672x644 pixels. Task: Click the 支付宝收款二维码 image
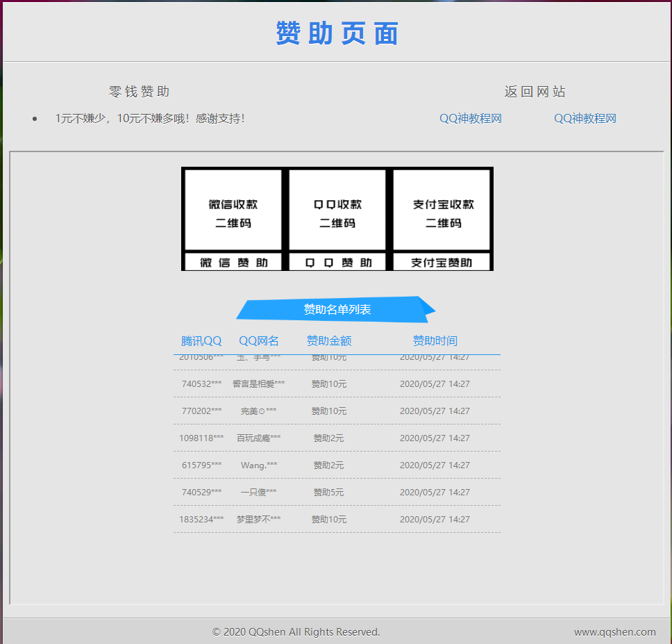pyautogui.click(x=442, y=210)
